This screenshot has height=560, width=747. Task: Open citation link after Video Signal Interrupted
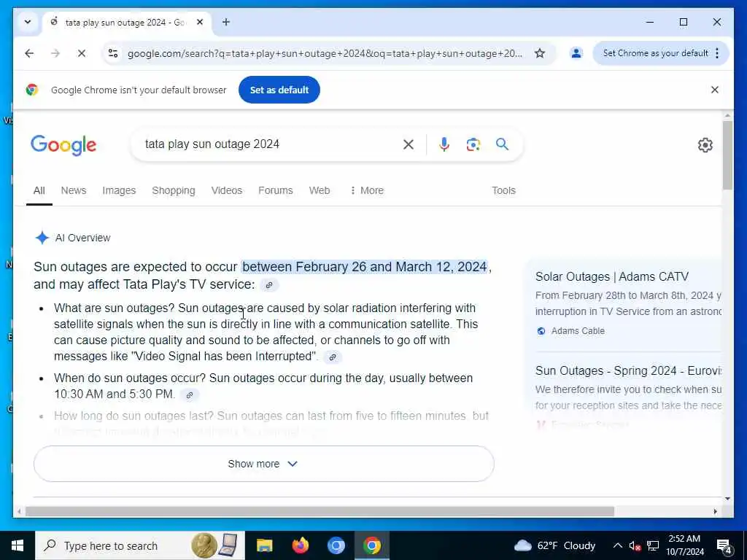click(333, 357)
